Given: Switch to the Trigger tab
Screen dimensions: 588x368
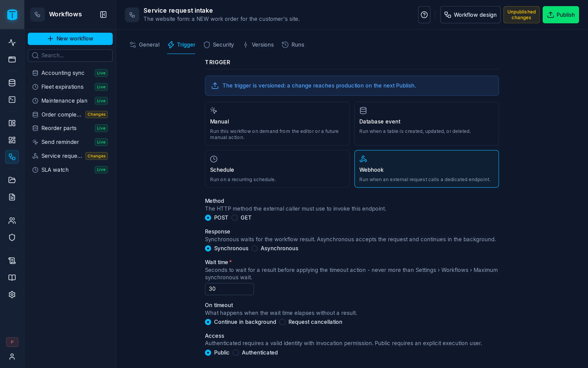Looking at the screenshot, I should tap(181, 45).
